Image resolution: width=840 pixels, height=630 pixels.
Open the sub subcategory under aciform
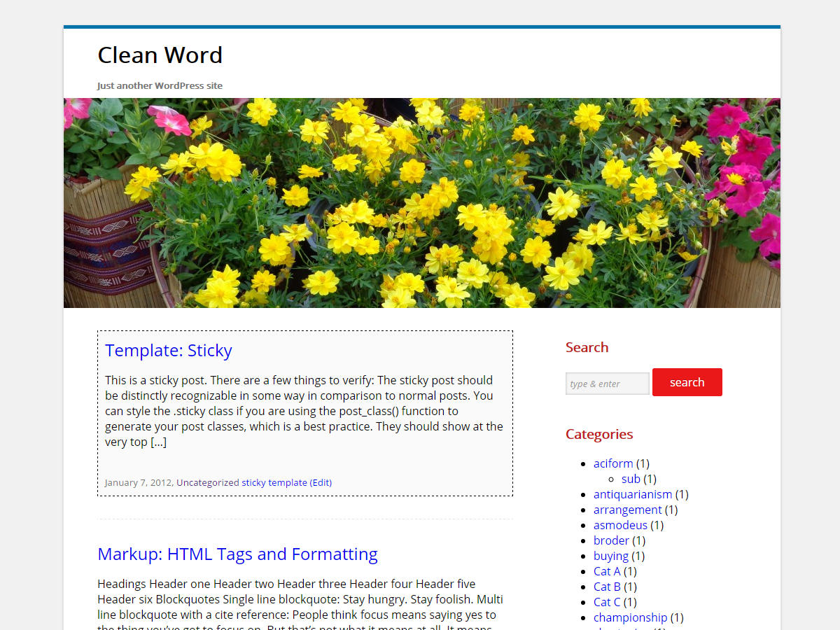[x=631, y=479]
